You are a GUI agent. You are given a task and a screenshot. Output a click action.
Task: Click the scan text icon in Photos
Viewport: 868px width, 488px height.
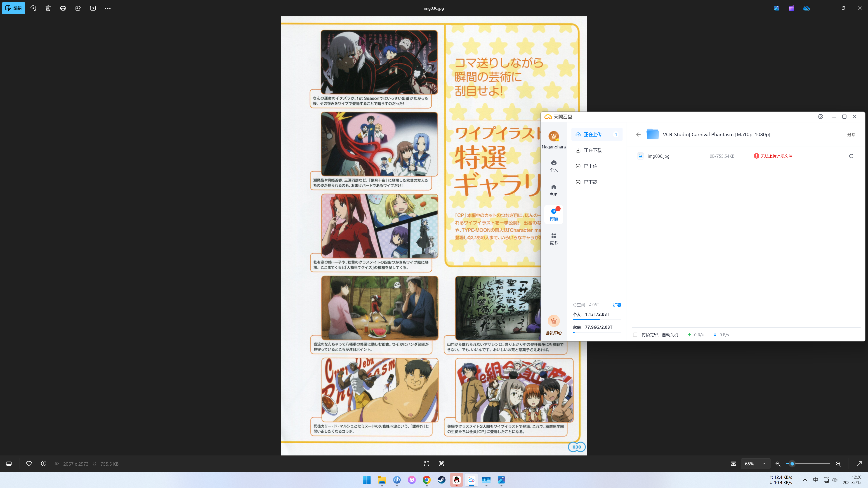coord(441,464)
